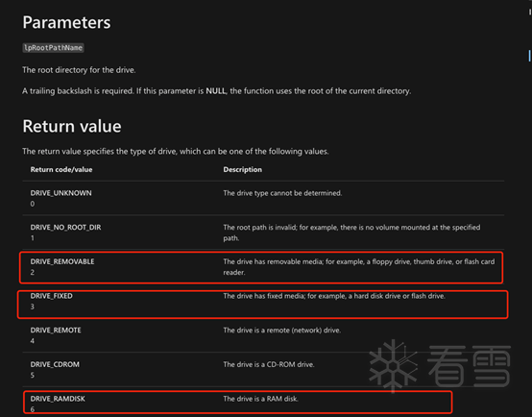532x417 pixels.
Task: Click the Return code/value column header
Action: [x=61, y=169]
